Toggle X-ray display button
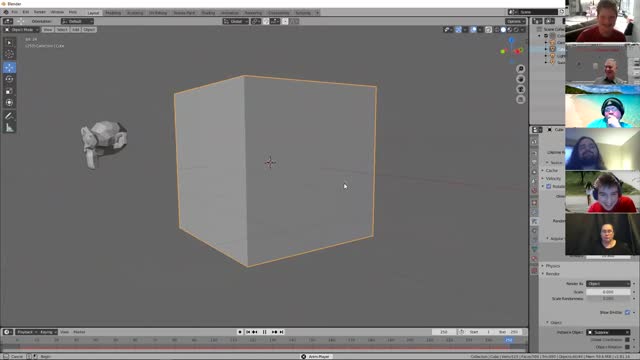Image resolution: width=640 pixels, height=360 pixels. point(489,30)
